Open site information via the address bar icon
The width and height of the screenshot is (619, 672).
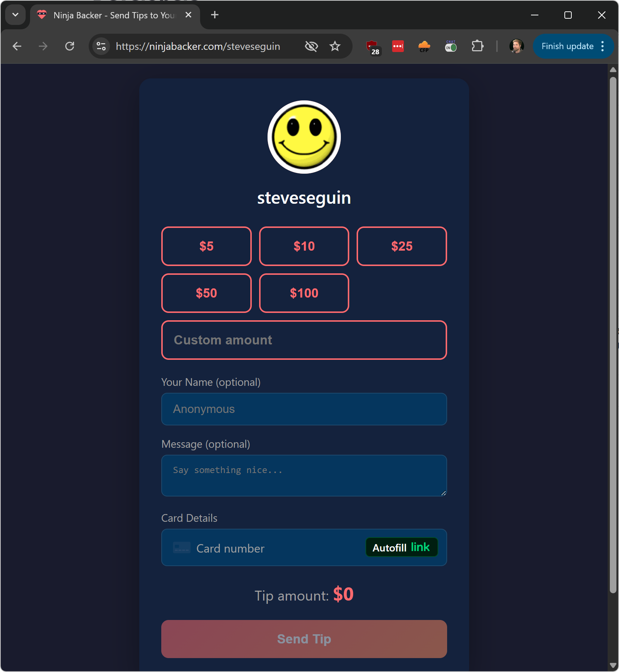coord(101,46)
